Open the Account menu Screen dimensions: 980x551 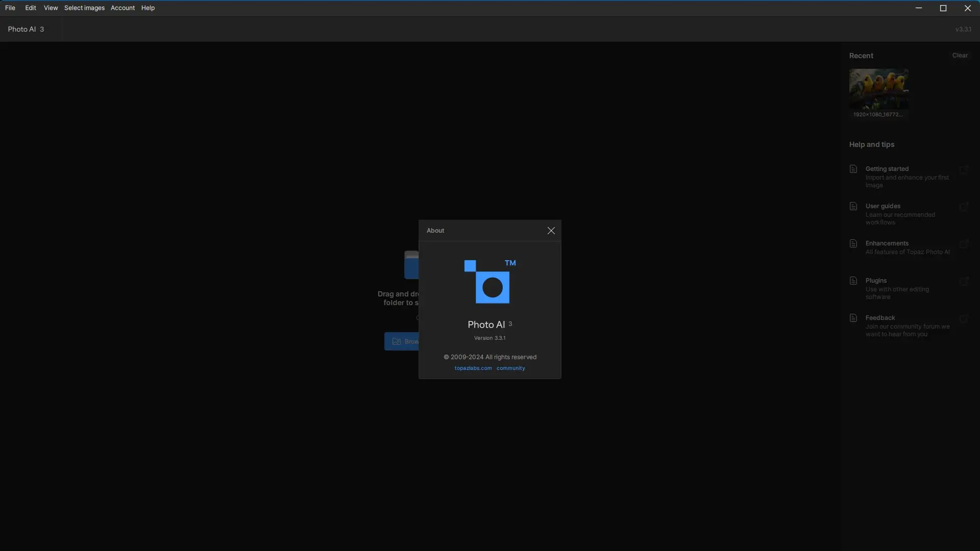(x=122, y=8)
